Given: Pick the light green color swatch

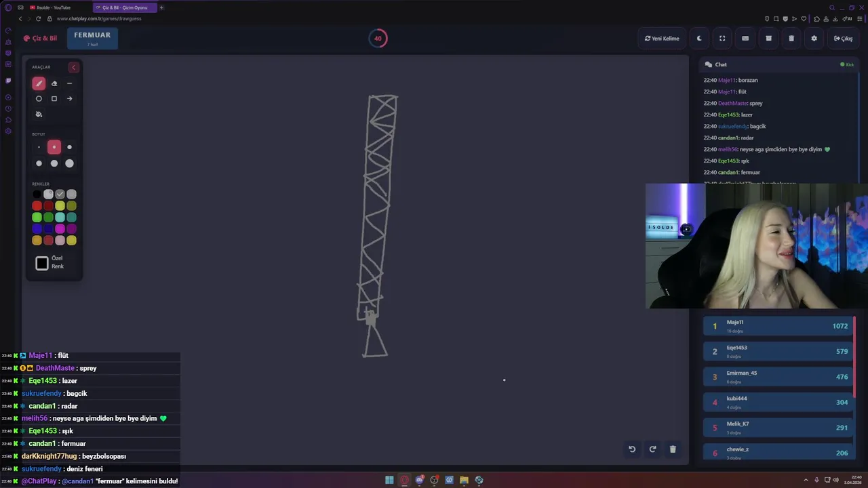Looking at the screenshot, I should pos(37,218).
